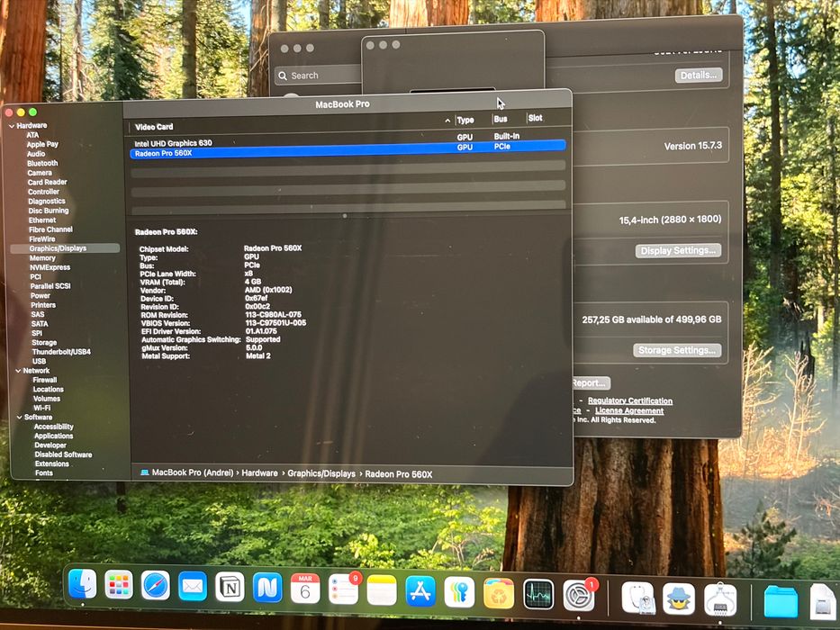The image size is (840, 630).
Task: Toggle sort arrow on Video Card column
Action: point(447,121)
